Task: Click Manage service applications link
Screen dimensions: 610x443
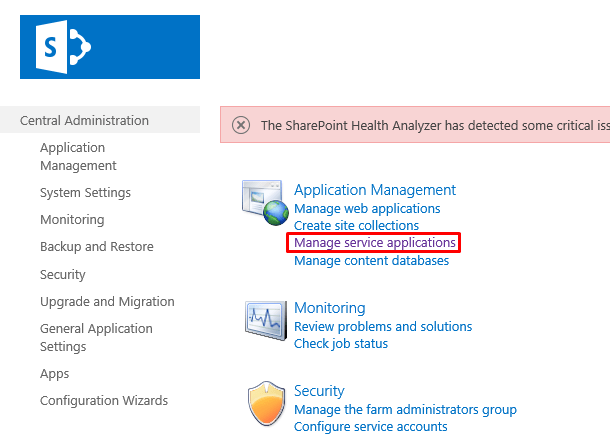Action: coord(375,243)
